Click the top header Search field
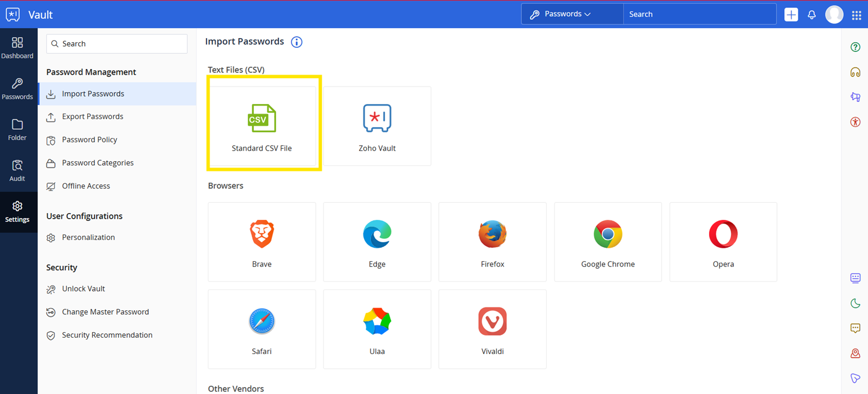 699,14
